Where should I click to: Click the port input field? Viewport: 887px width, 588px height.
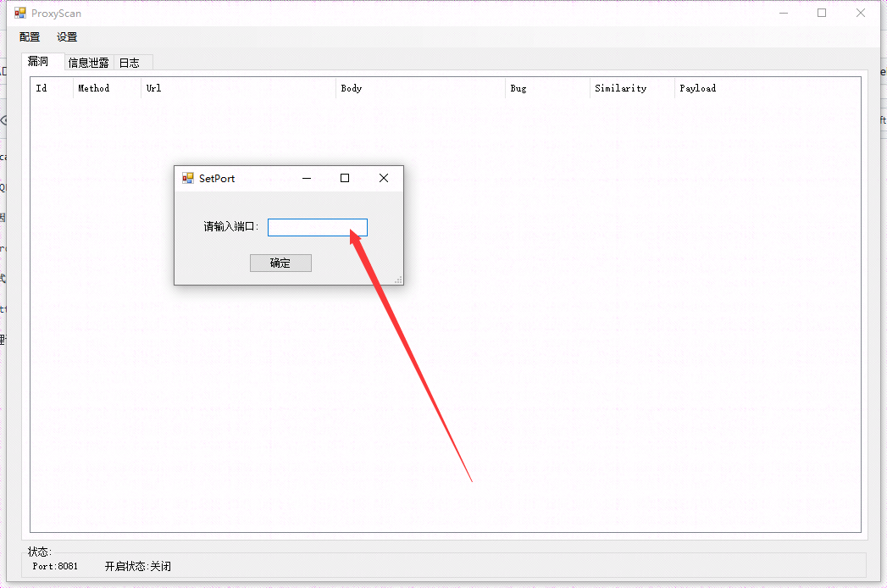coord(318,228)
